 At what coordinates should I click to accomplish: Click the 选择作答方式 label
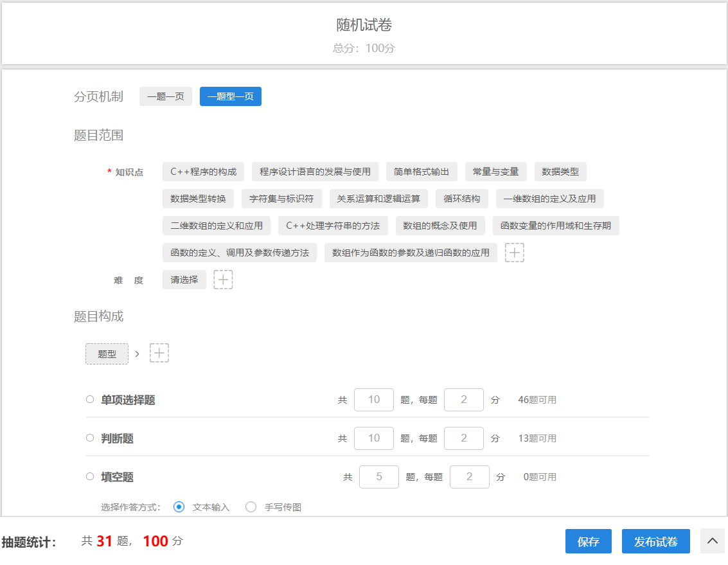130,507
